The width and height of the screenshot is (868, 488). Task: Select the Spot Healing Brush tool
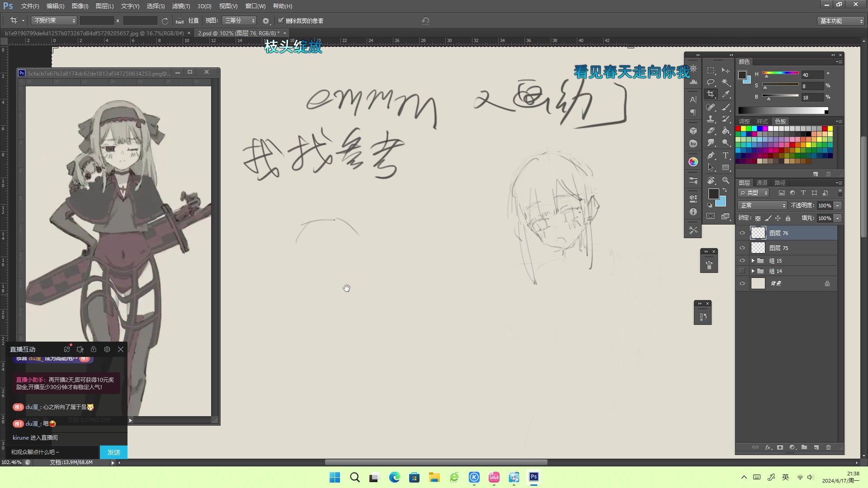[x=711, y=108]
